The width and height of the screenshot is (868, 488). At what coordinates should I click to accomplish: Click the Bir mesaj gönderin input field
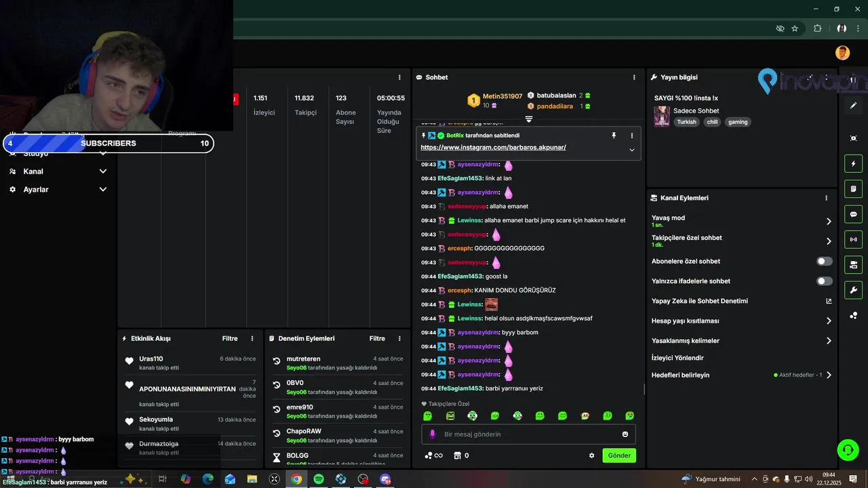[529, 434]
